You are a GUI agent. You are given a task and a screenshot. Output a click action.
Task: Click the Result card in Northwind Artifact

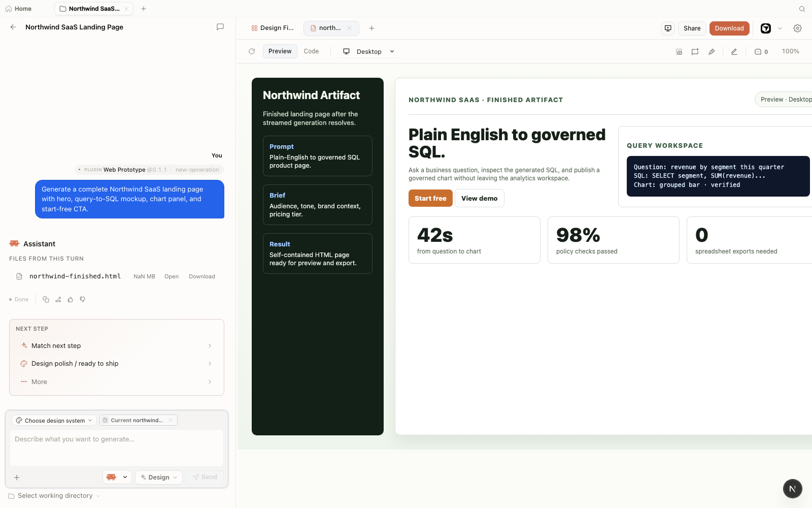(318, 253)
